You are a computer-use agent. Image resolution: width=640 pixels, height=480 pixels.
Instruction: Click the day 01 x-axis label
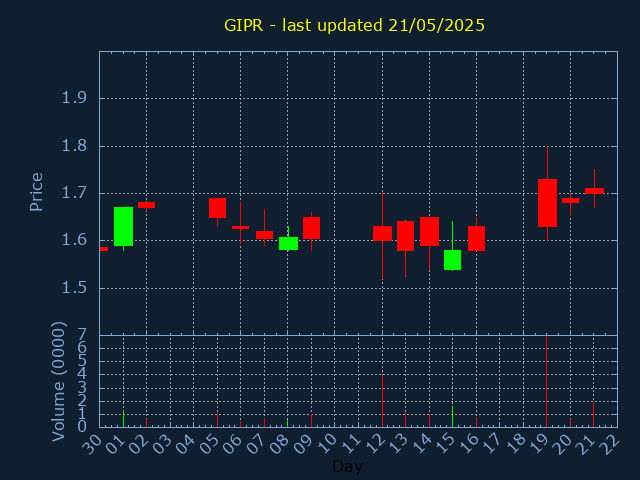tap(116, 443)
